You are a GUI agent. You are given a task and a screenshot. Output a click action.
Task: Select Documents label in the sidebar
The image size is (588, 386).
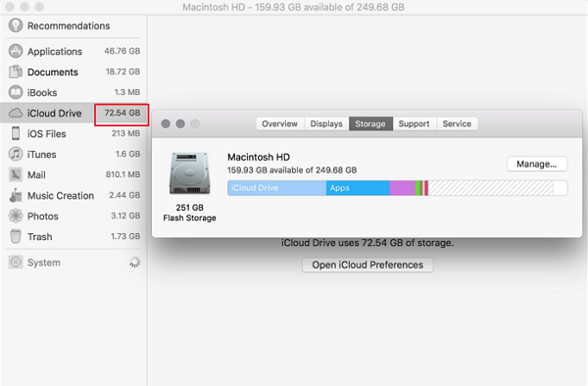(x=53, y=72)
